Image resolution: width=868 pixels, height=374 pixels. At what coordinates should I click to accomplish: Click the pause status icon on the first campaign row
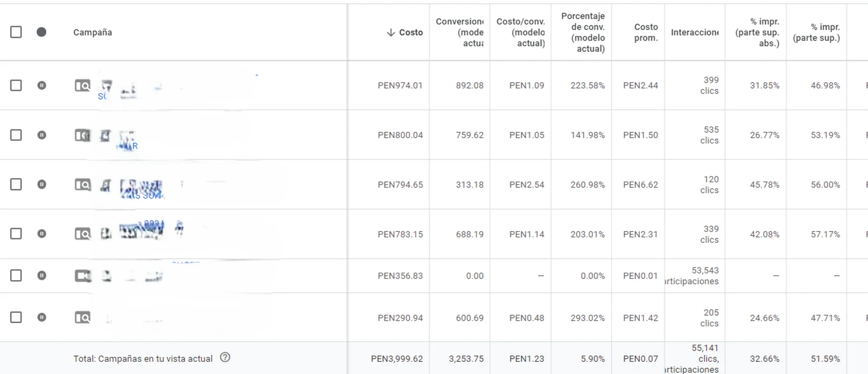point(42,86)
